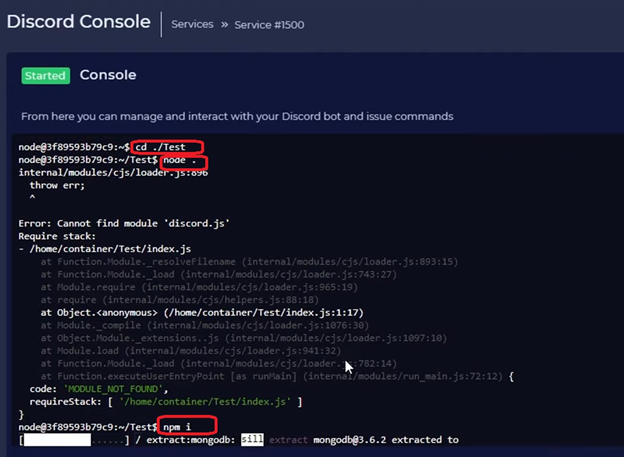Screen dimensions: 624x457
Task: Click the '- /home/container/Test/index.js' stack line
Action: click(105, 249)
